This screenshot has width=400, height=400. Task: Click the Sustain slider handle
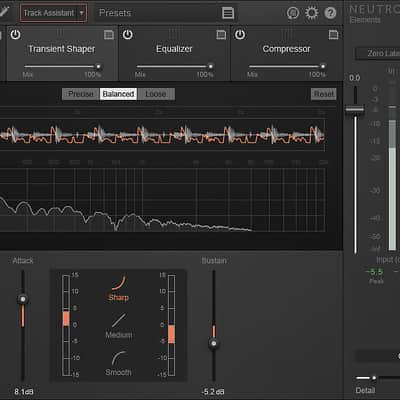coord(214,343)
